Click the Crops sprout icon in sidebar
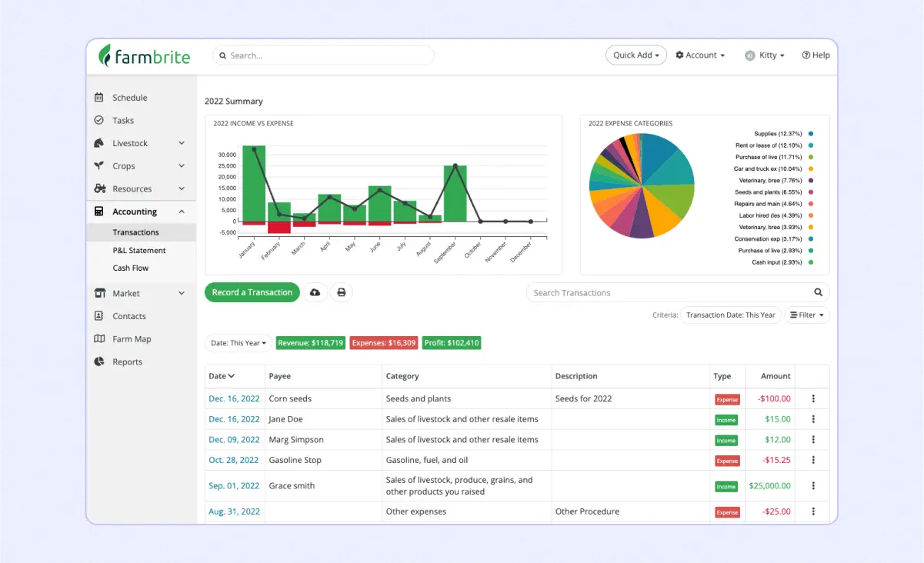This screenshot has width=924, height=563. pyautogui.click(x=98, y=165)
